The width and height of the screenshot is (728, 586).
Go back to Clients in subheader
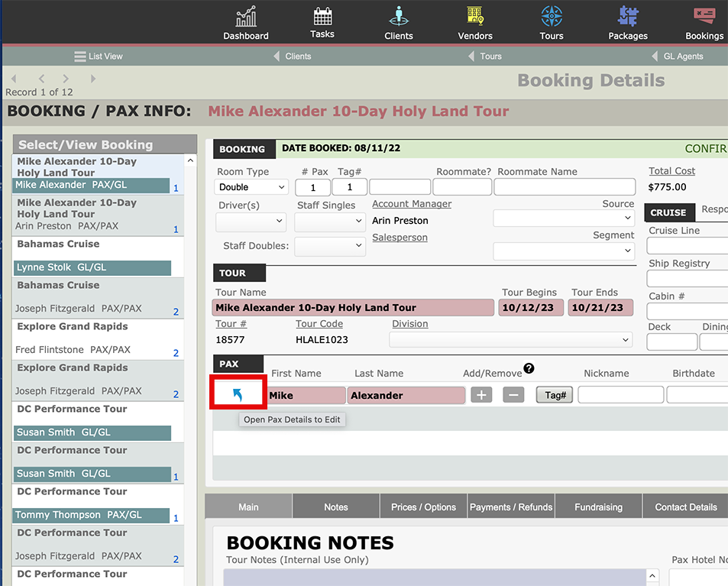pos(293,57)
